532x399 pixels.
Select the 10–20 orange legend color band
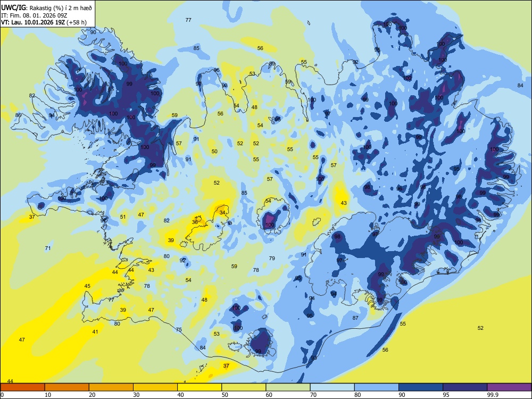(67, 387)
